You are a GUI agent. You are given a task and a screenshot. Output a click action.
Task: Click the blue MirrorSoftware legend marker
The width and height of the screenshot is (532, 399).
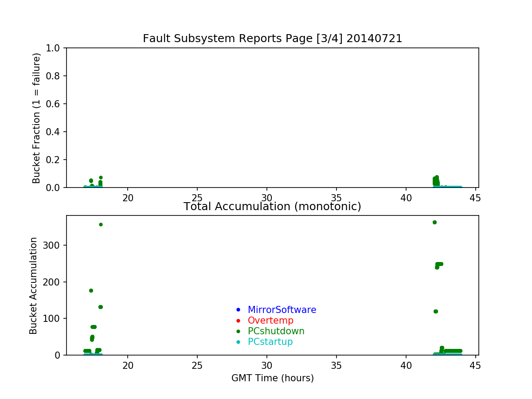pos(238,309)
